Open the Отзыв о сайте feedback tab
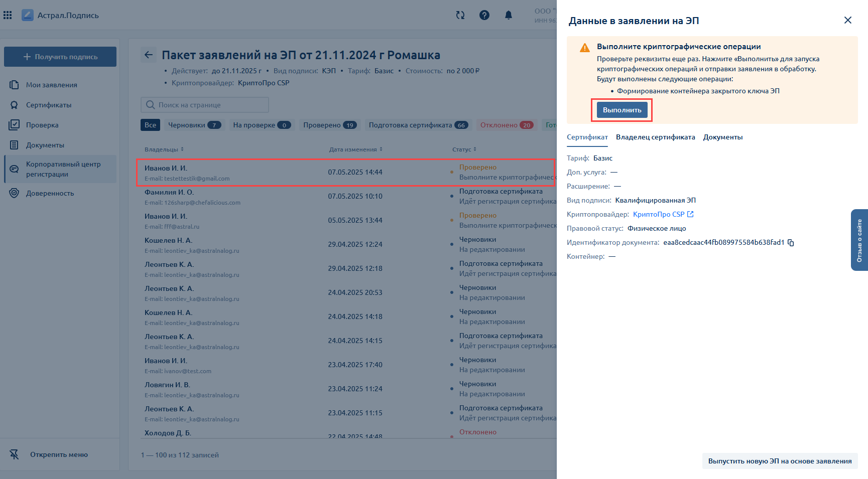868x479 pixels. point(859,240)
